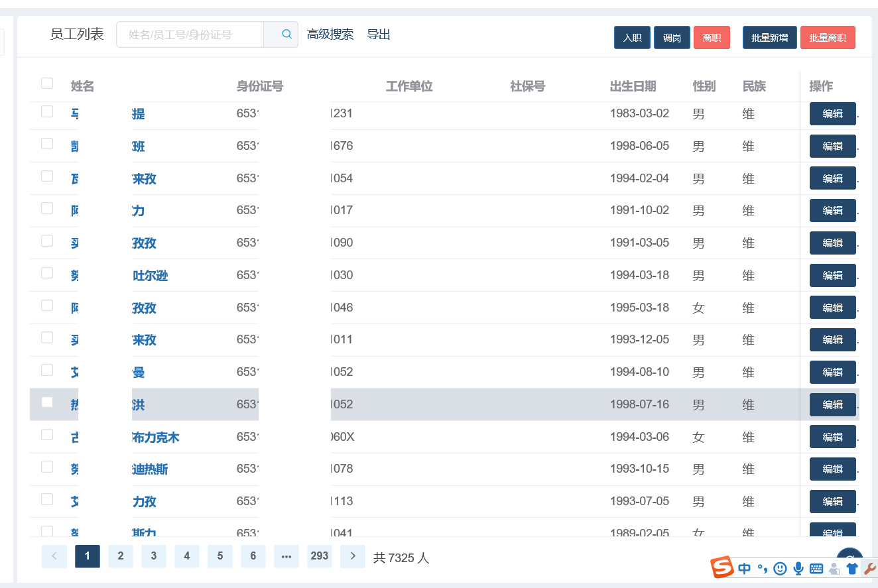Go to previous page with left arrow

(54, 556)
